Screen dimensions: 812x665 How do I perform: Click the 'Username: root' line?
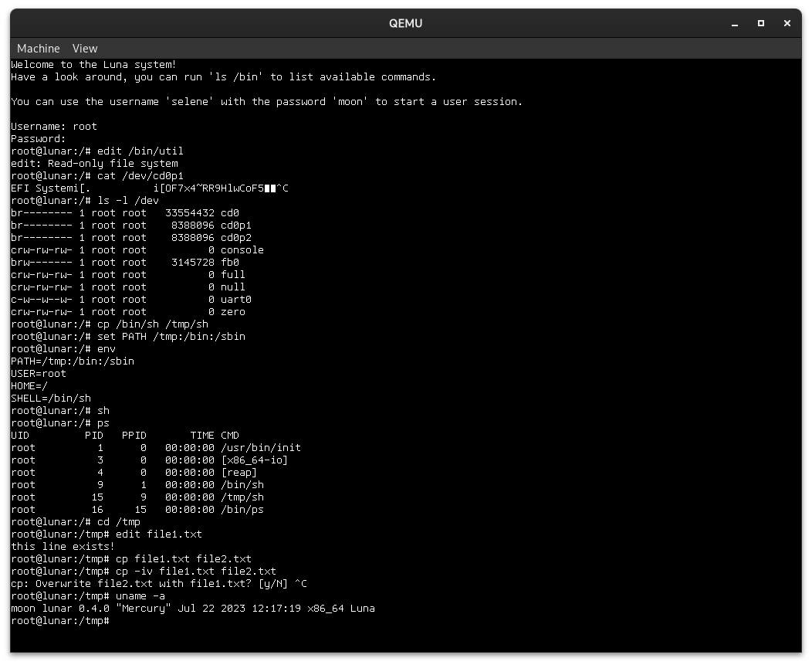(54, 127)
